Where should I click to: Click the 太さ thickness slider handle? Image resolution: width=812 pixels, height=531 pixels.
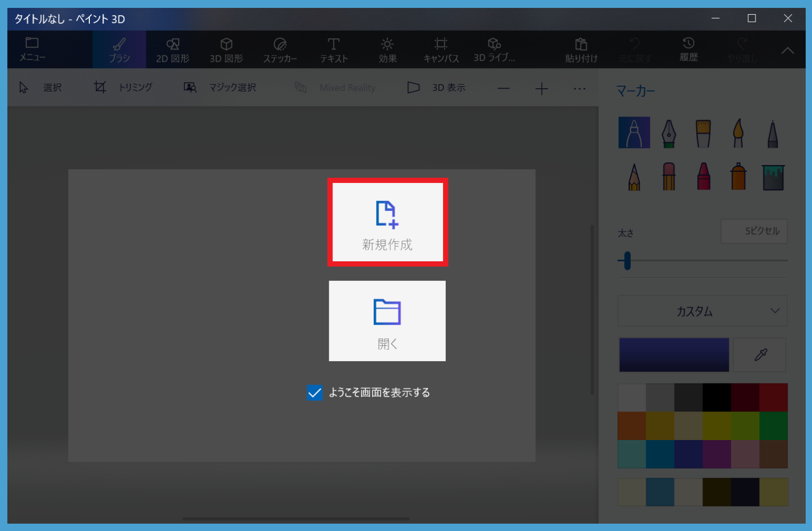(627, 260)
